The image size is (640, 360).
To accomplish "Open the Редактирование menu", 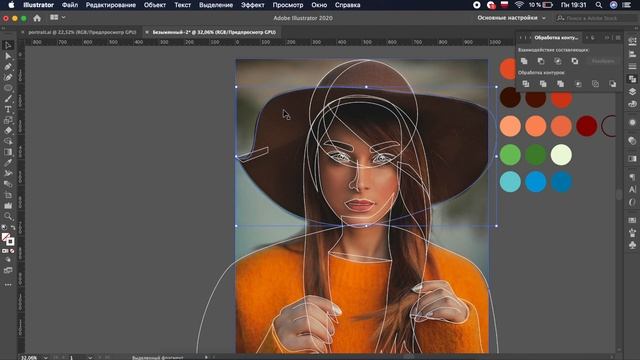I will [111, 5].
